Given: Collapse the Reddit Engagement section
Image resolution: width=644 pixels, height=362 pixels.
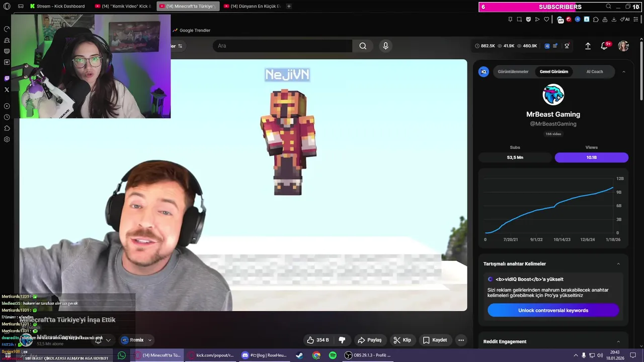Looking at the screenshot, I should pyautogui.click(x=618, y=341).
